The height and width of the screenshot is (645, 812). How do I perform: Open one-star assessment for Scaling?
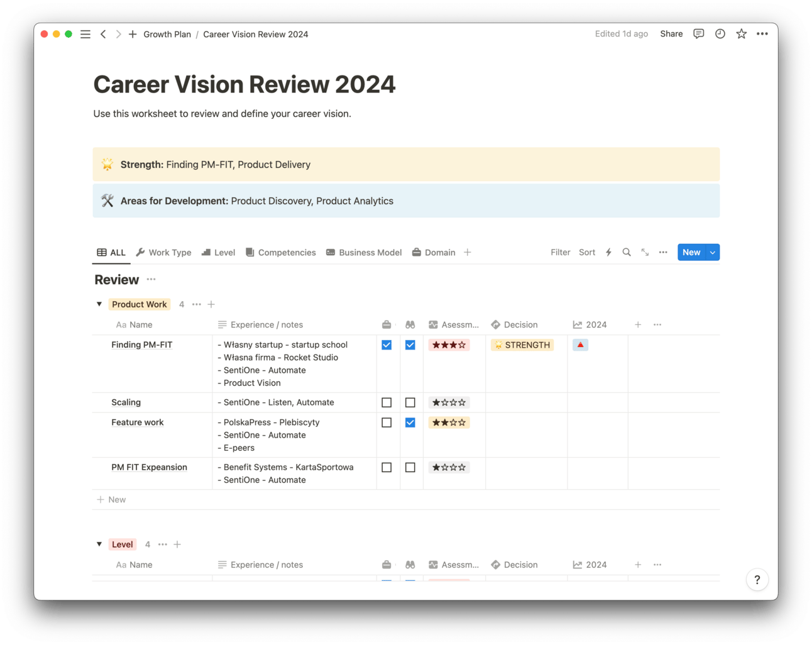coord(449,402)
